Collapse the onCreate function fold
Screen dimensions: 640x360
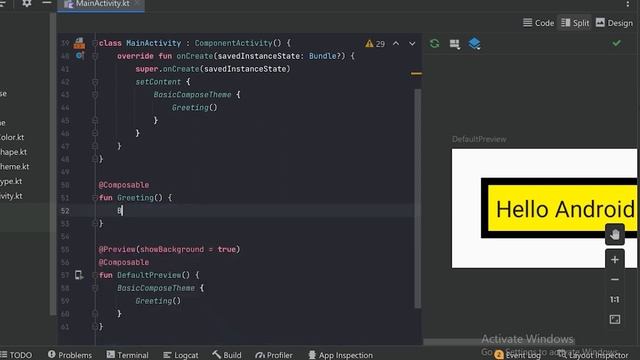tap(95, 56)
